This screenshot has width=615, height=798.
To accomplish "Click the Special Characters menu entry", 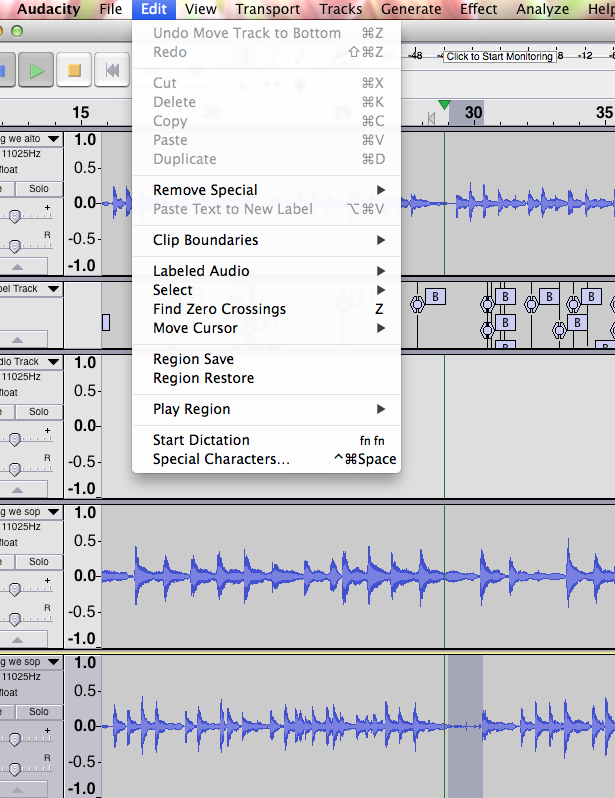I will coord(221,459).
